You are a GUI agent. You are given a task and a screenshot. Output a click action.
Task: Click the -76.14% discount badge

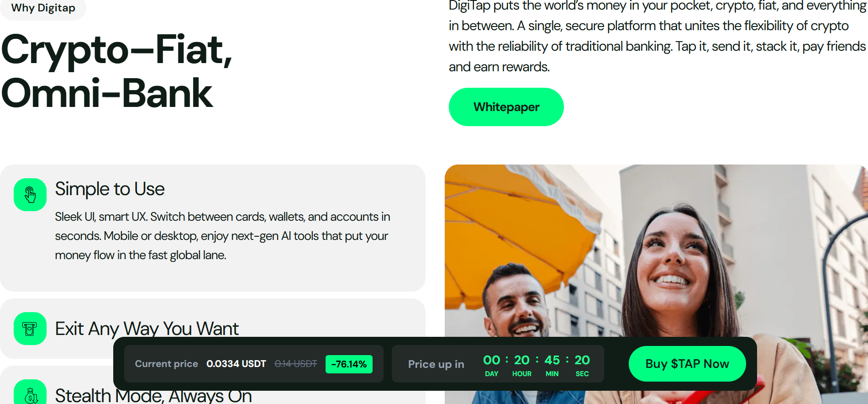[349, 364]
